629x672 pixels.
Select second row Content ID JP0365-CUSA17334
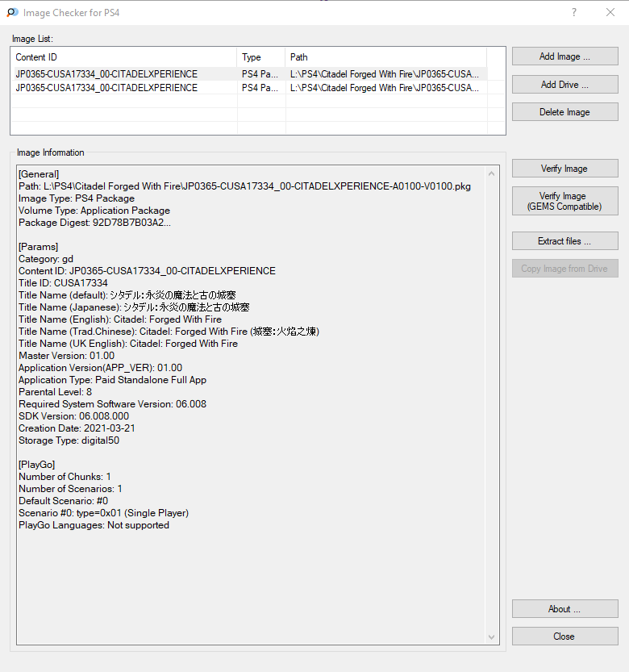106,88
